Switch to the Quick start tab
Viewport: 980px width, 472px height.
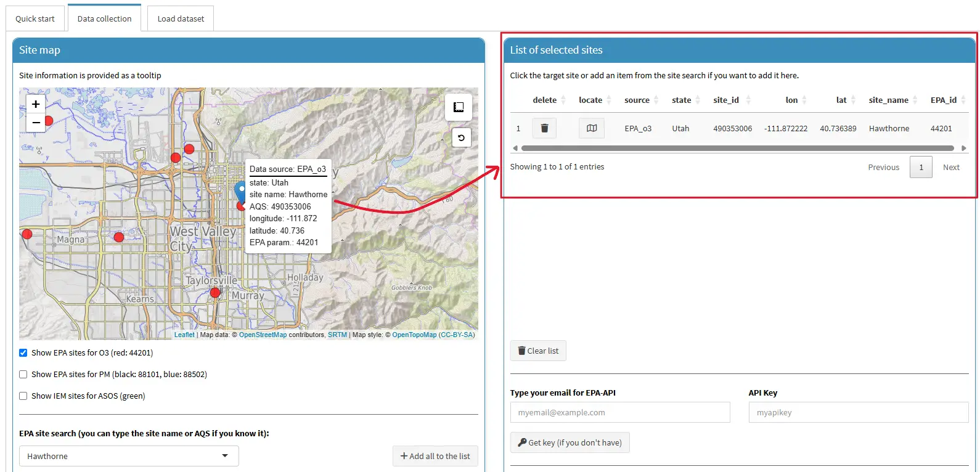click(x=35, y=18)
